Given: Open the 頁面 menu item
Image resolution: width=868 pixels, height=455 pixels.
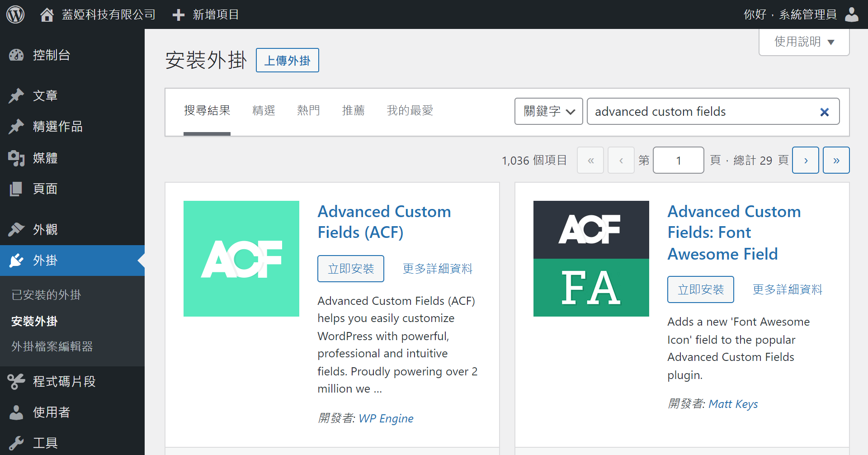Looking at the screenshot, I should pyautogui.click(x=72, y=189).
